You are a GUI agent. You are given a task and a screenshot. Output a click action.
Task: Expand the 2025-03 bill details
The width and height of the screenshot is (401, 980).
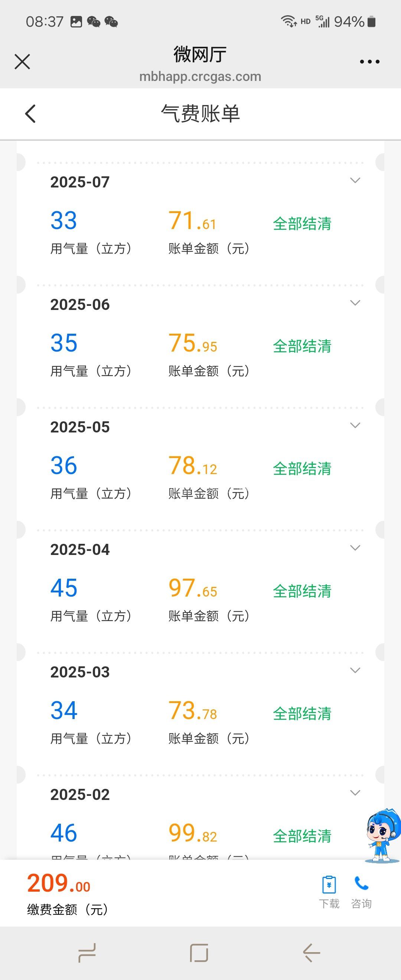pos(355,671)
